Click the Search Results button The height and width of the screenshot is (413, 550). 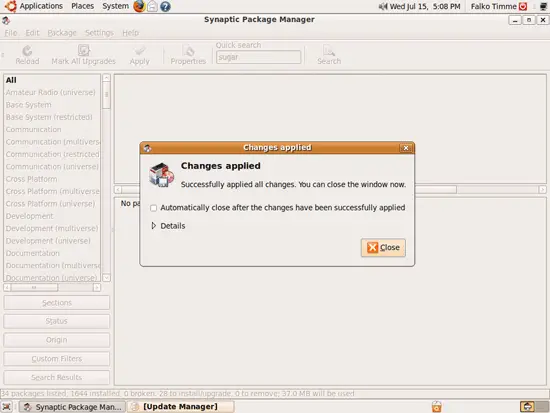coord(56,378)
